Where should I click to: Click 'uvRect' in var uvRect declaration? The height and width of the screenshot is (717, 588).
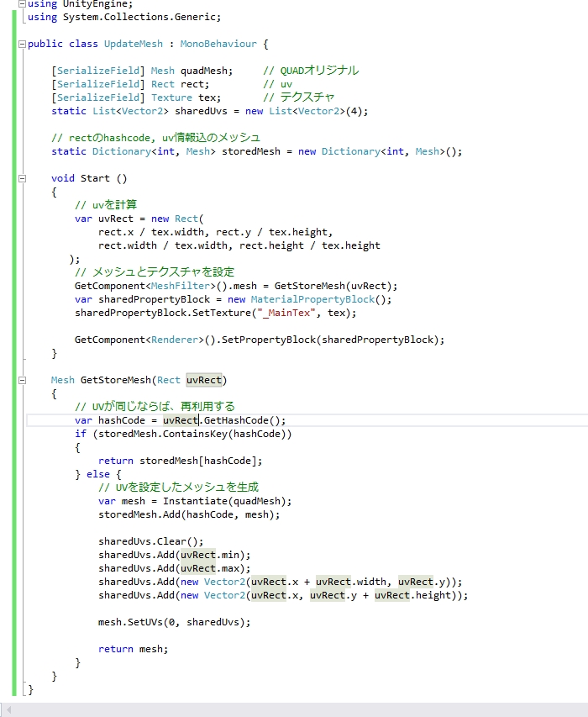[x=116, y=219]
